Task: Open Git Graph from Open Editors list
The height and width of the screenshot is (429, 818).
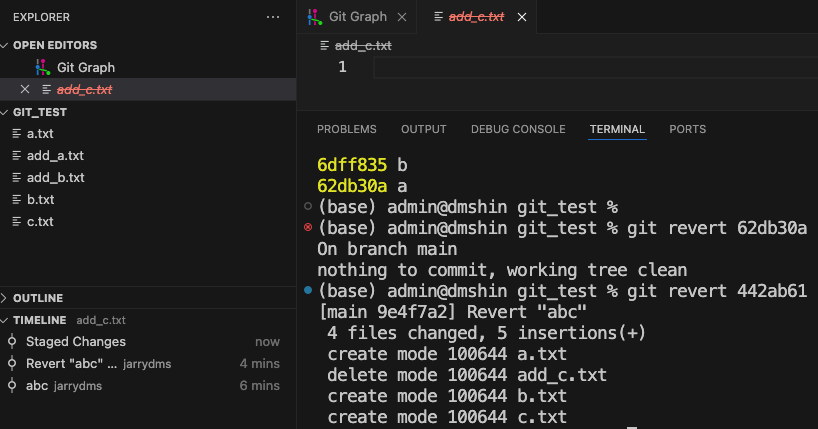Action: coord(148,67)
